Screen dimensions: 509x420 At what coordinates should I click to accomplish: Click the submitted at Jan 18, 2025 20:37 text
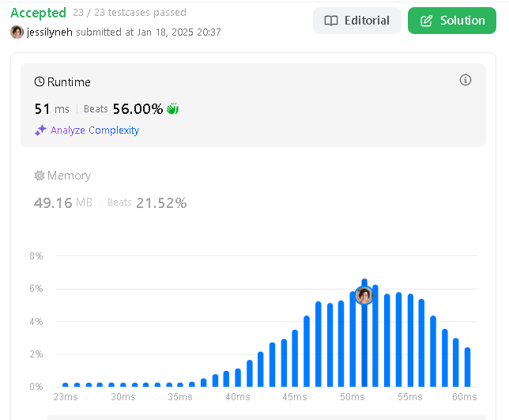(x=149, y=32)
